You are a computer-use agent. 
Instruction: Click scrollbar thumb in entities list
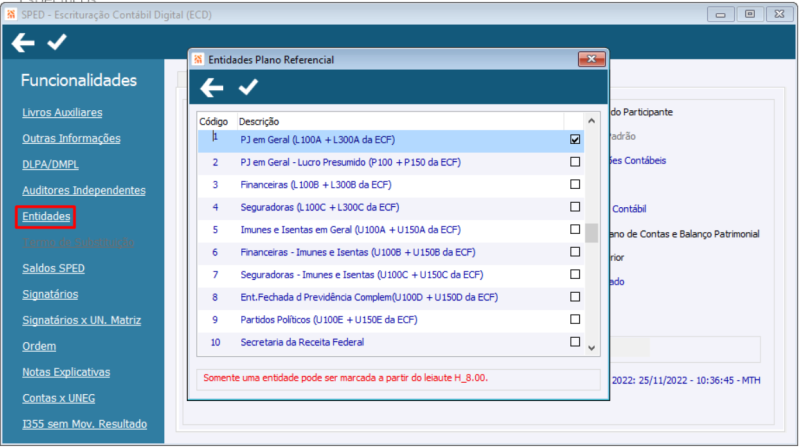click(591, 233)
